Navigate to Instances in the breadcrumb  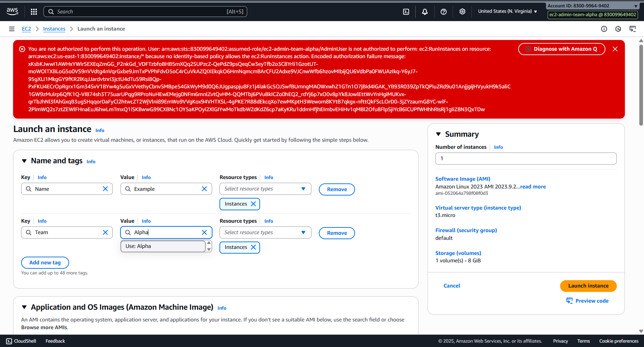tap(54, 29)
